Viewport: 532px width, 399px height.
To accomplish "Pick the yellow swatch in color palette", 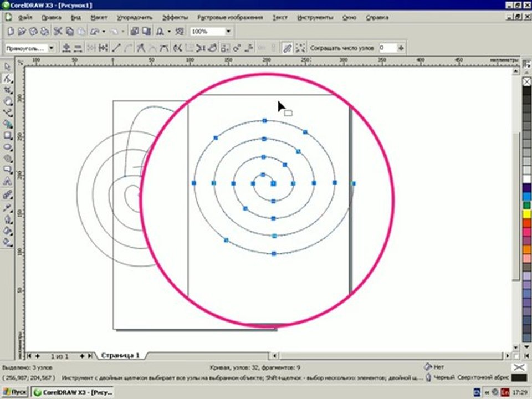I will click(526, 214).
